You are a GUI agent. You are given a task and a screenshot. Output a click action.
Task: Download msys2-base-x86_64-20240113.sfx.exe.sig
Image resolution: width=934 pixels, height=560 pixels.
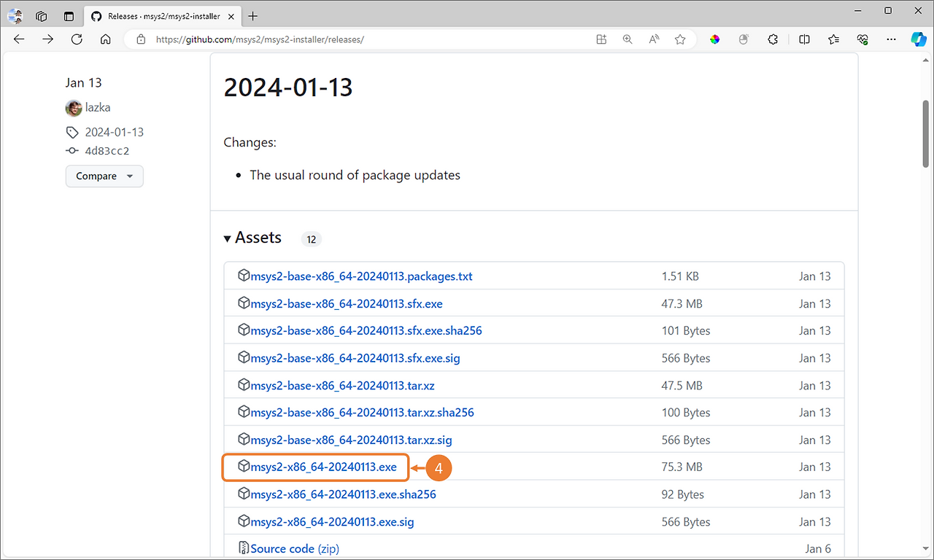(355, 358)
